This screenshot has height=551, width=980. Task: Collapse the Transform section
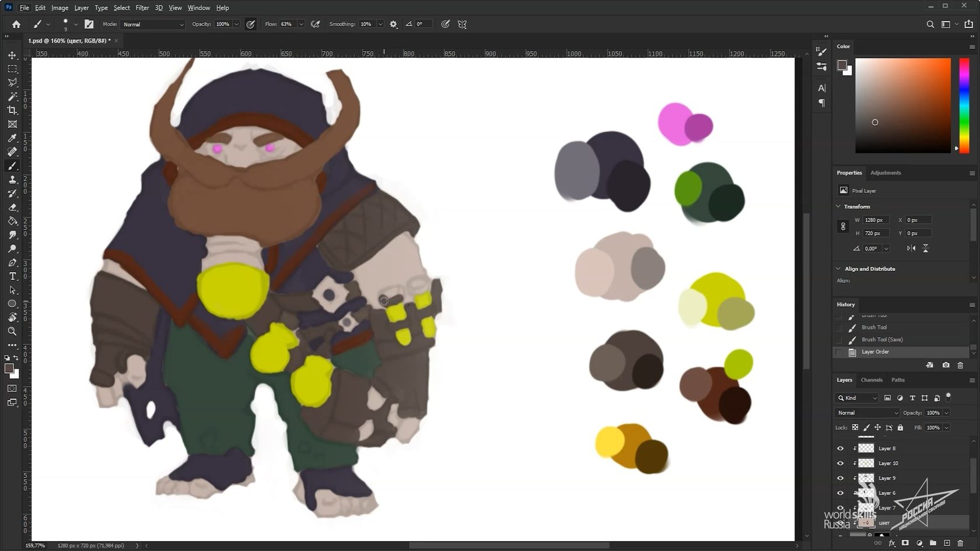click(838, 206)
